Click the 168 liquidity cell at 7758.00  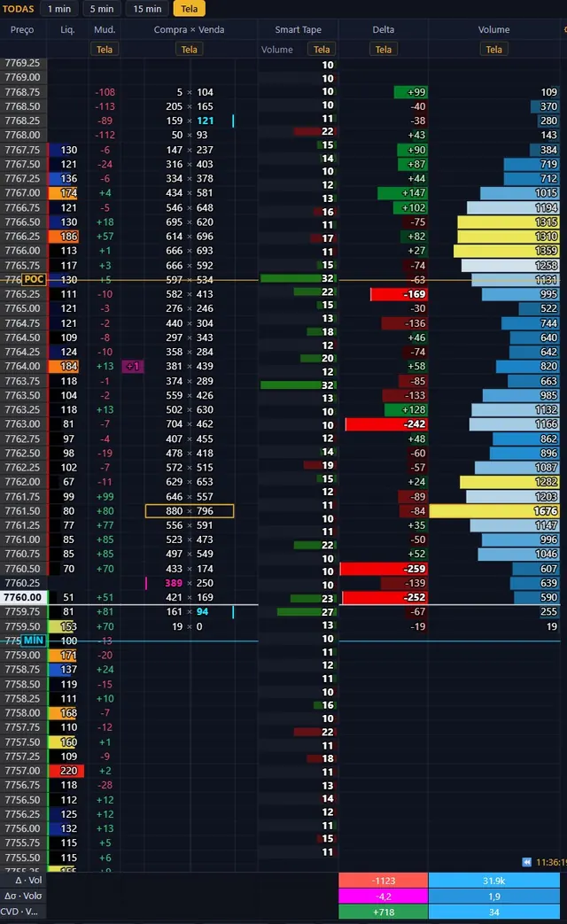[x=63, y=712]
